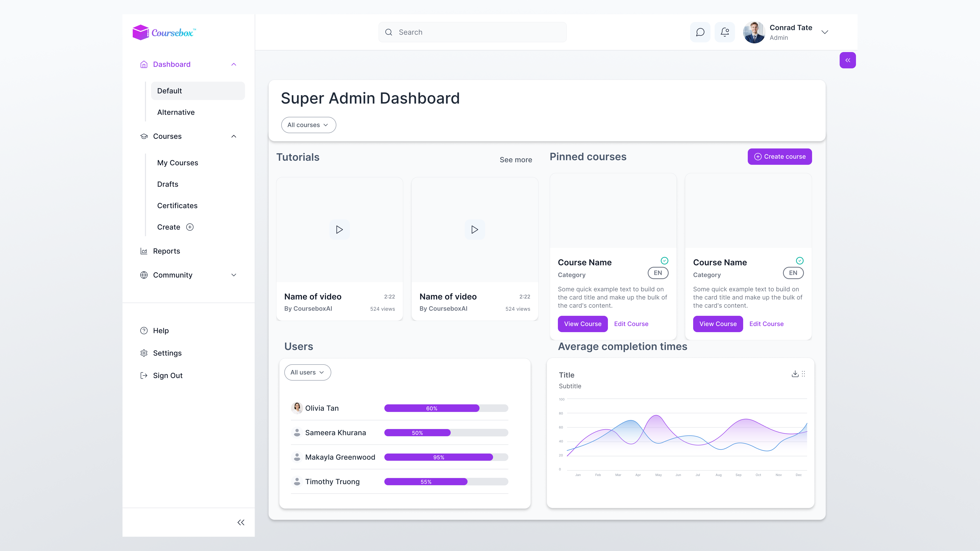
Task: Open the All users filter dropdown
Action: [x=307, y=373]
